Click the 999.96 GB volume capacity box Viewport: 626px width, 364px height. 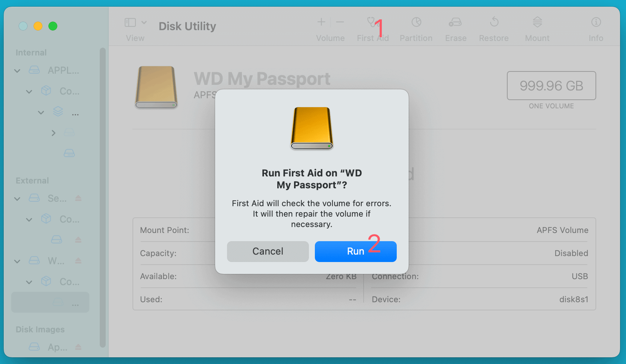click(551, 86)
